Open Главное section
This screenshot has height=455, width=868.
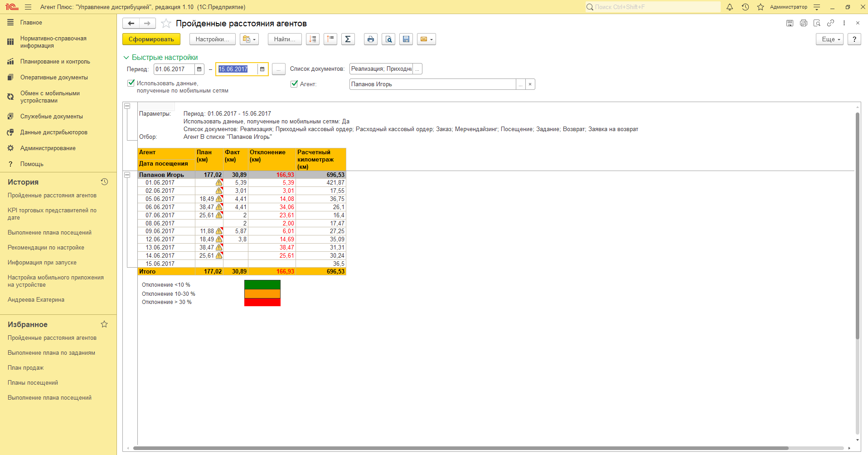pyautogui.click(x=58, y=22)
